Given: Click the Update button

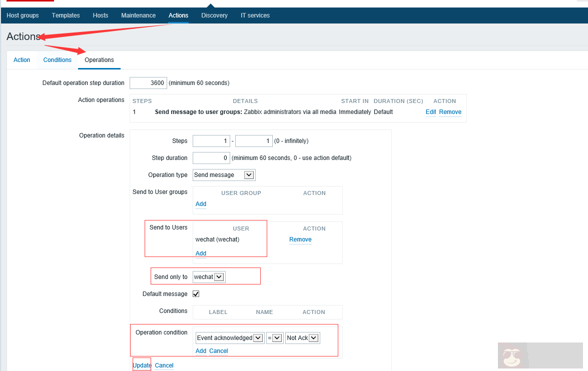Looking at the screenshot, I should click(x=142, y=365).
